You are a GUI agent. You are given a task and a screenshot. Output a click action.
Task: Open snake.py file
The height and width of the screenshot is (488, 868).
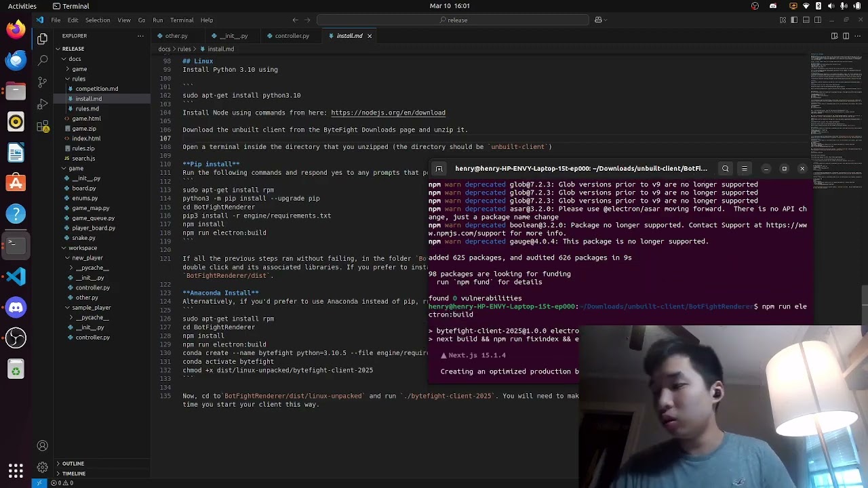coord(83,238)
